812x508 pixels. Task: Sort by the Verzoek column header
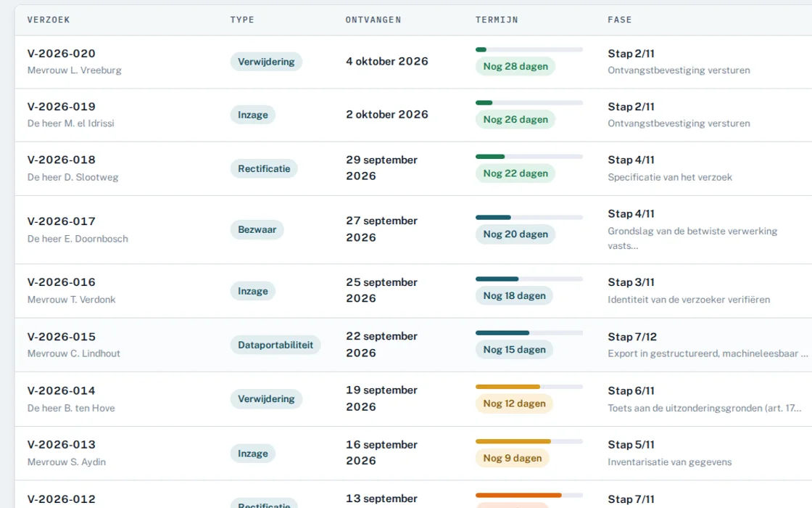tap(49, 20)
